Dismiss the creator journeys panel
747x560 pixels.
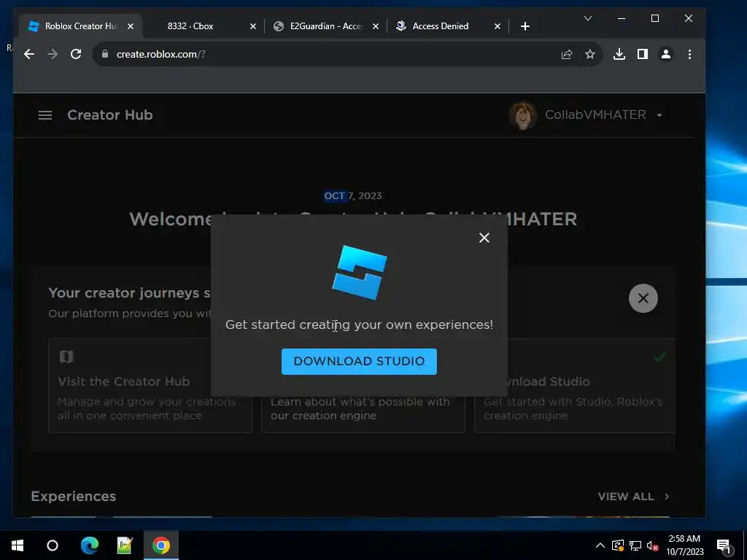click(643, 298)
